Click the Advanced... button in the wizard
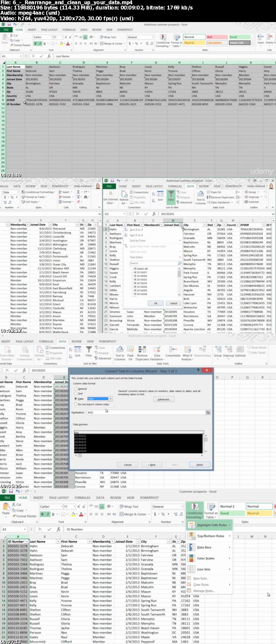The image size is (276, 644). click(164, 400)
